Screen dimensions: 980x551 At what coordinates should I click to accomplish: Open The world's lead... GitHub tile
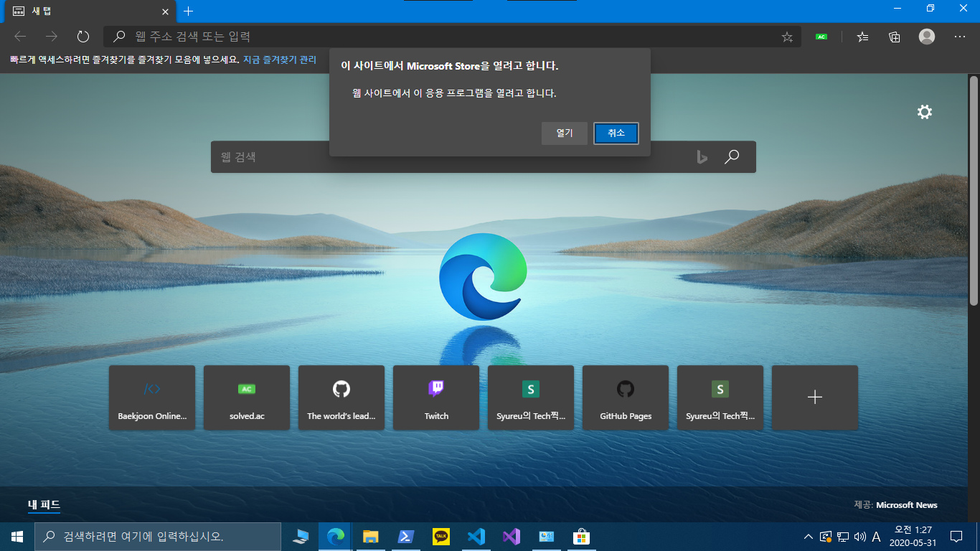pyautogui.click(x=341, y=397)
